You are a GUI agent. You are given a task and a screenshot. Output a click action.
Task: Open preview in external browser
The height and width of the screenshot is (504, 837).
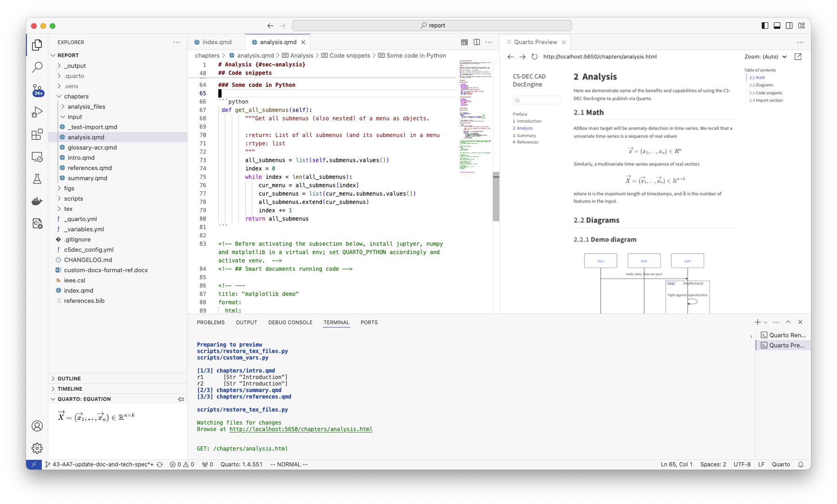pos(799,56)
